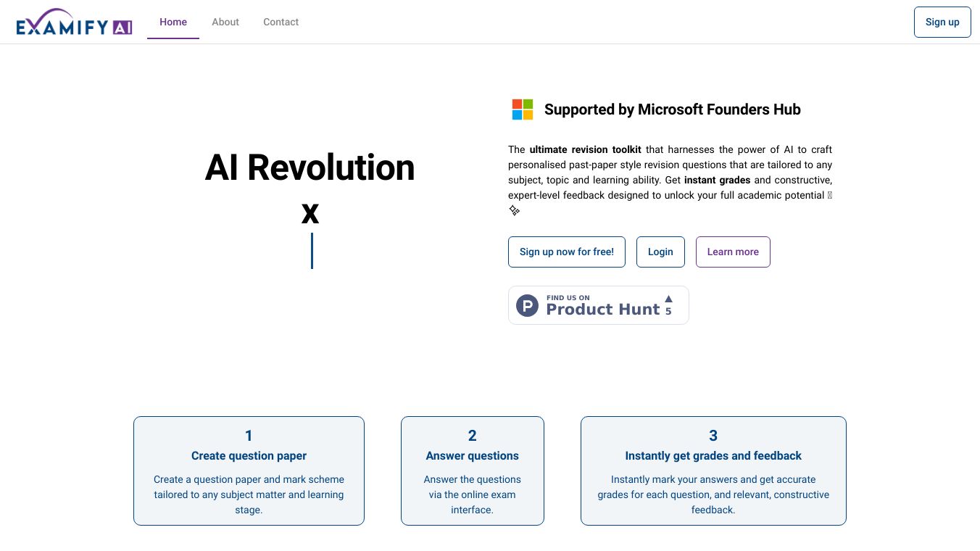Click the Examify AI logo
The image size is (980, 551).
74,22
